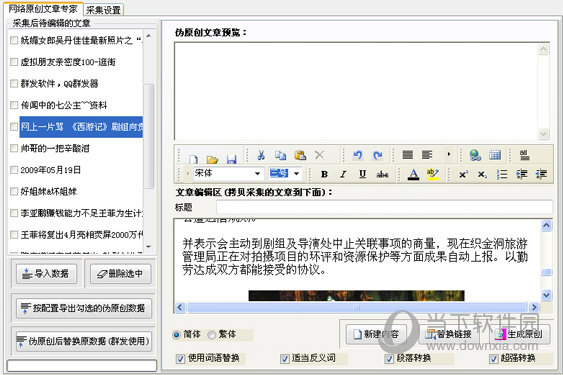The width and height of the screenshot is (563, 375).
Task: Insert a hyperlink with the globe icon
Action: 475,155
